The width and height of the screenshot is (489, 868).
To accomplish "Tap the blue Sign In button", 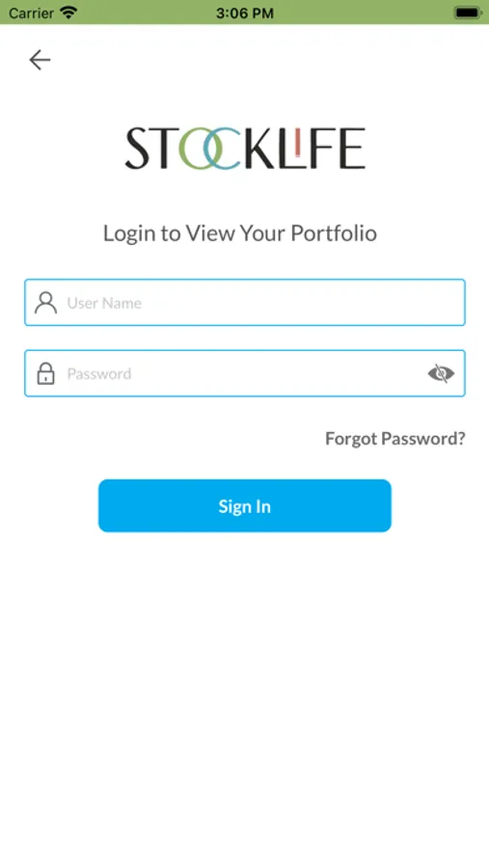I will tap(245, 506).
